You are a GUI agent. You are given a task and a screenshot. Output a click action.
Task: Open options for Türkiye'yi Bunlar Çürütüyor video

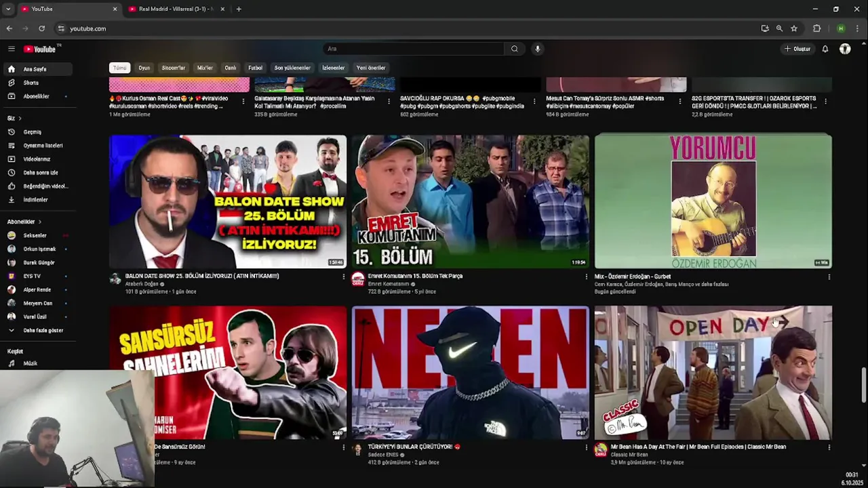tap(586, 447)
